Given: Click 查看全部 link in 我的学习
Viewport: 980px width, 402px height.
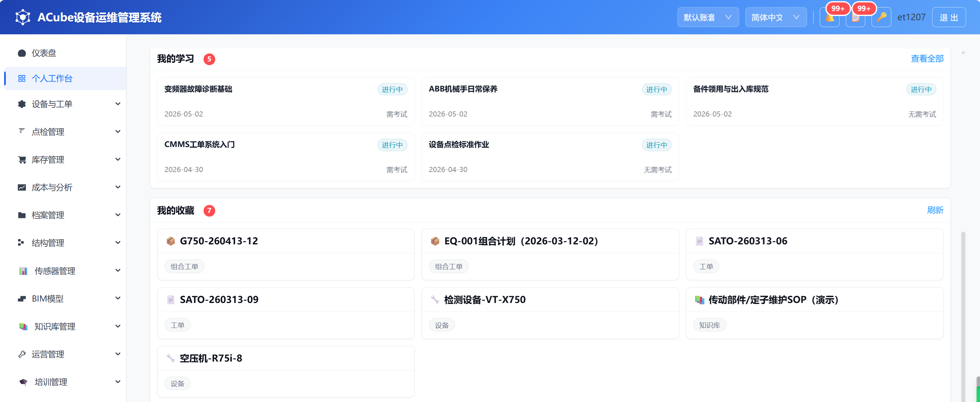Looking at the screenshot, I should [x=927, y=59].
